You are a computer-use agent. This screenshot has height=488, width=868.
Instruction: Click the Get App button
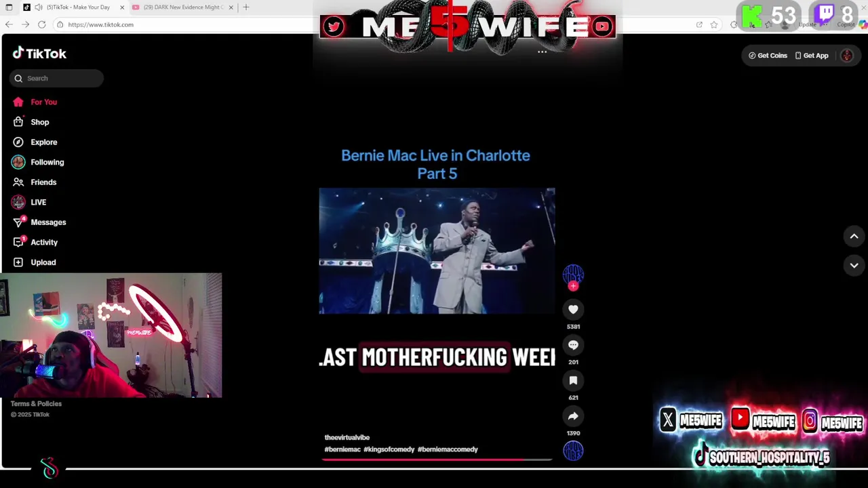tap(812, 56)
